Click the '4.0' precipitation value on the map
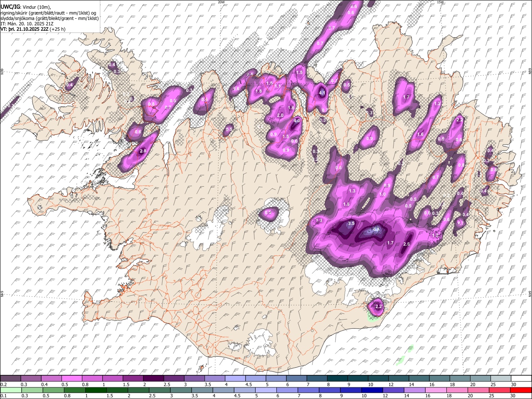 [x=297, y=121]
